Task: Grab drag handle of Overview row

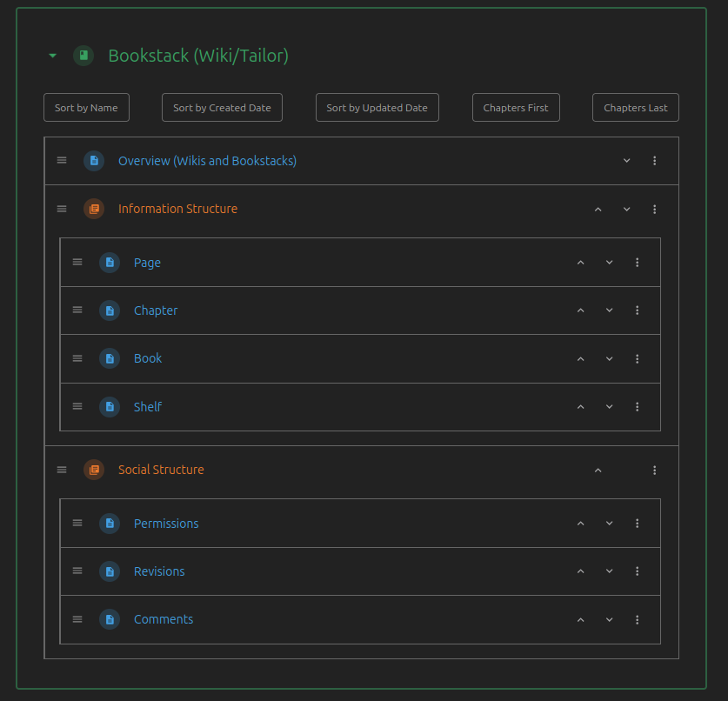Action: pyautogui.click(x=62, y=160)
